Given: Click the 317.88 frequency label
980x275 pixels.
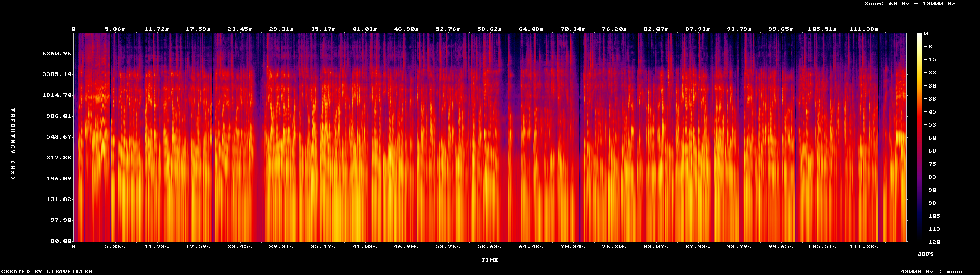Looking at the screenshot, I should click(x=58, y=157).
